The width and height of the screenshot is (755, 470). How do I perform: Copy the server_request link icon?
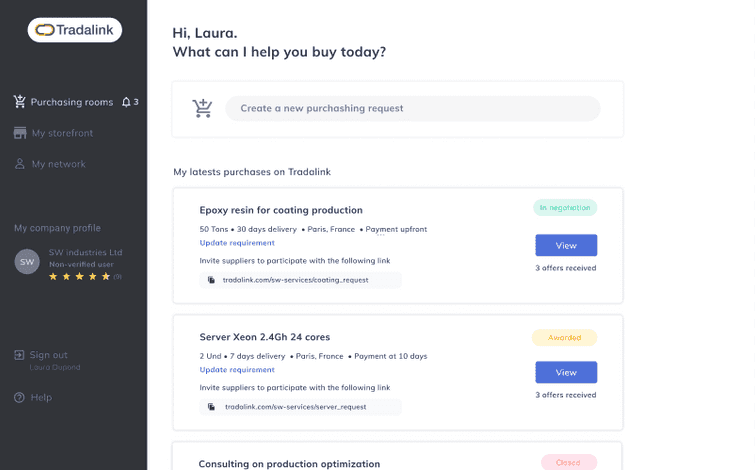pos(211,407)
